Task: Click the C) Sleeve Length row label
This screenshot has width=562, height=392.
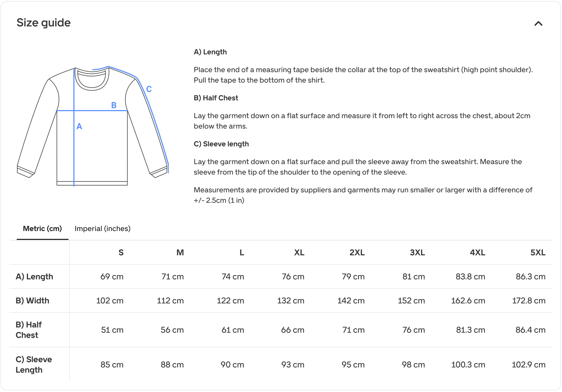Action: [x=34, y=365]
